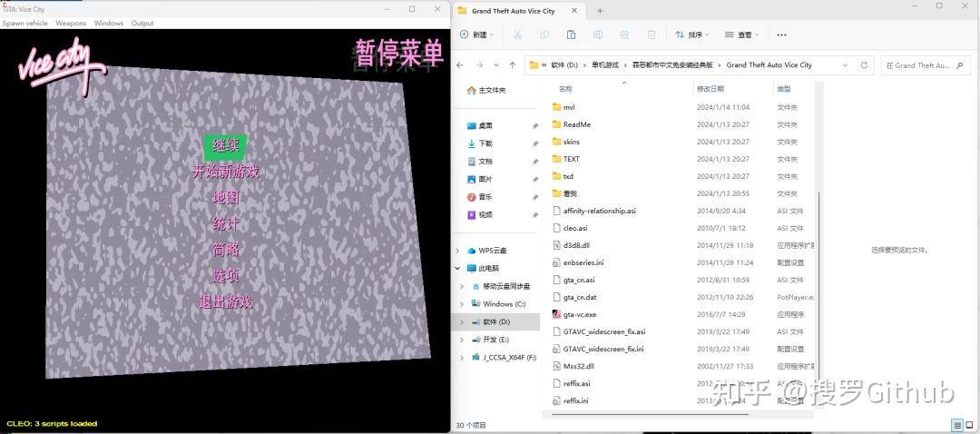Go back with the left arrow
This screenshot has width=980, height=434.
point(460,65)
